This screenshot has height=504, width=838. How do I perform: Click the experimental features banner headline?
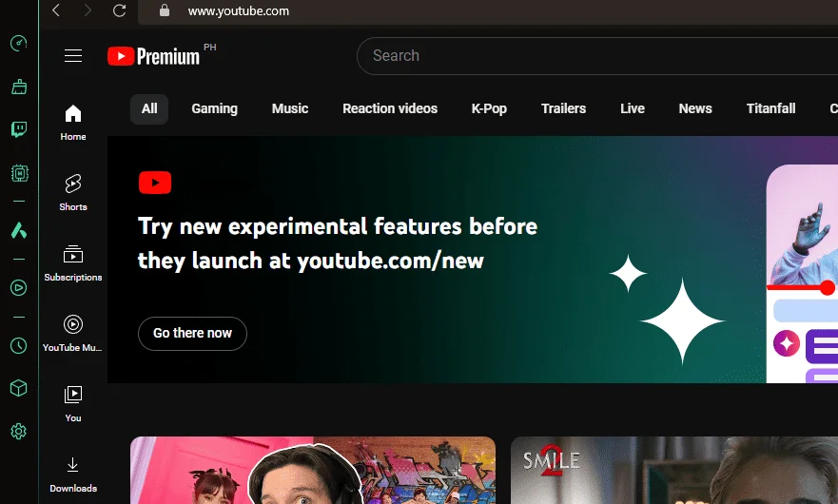(338, 243)
